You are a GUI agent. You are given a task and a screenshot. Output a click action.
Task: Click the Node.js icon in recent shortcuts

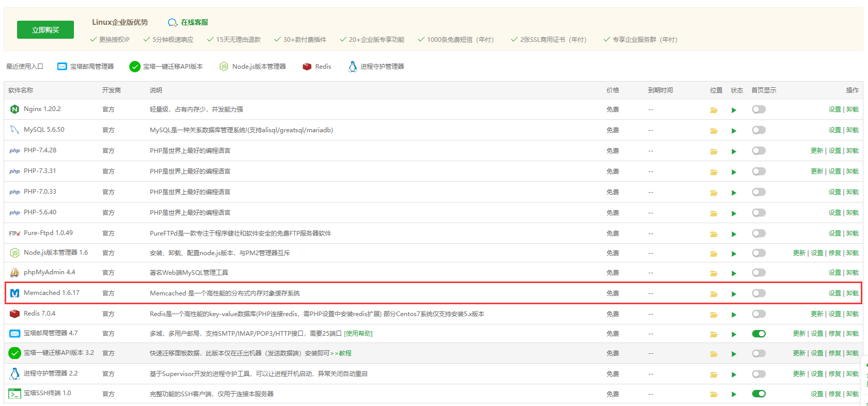(x=224, y=67)
